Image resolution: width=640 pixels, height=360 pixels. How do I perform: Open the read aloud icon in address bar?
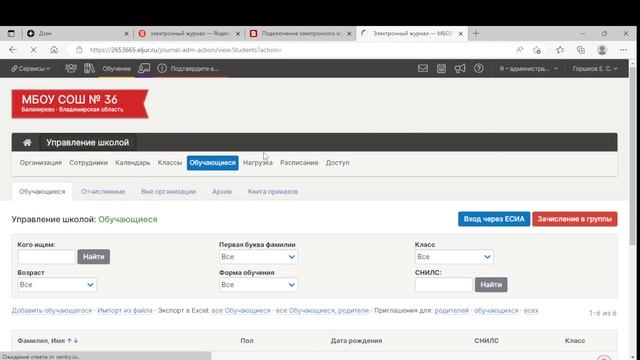[519, 50]
